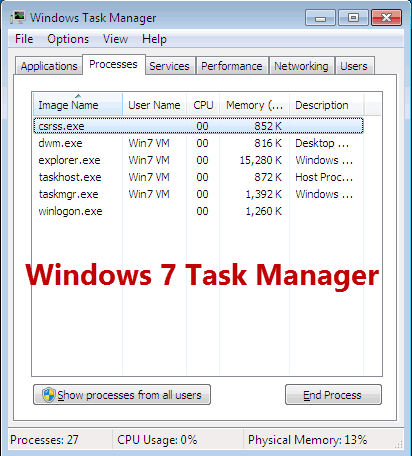Screen dimensions: 412x456
Task: Click Show processes from all users
Action: tap(122, 395)
